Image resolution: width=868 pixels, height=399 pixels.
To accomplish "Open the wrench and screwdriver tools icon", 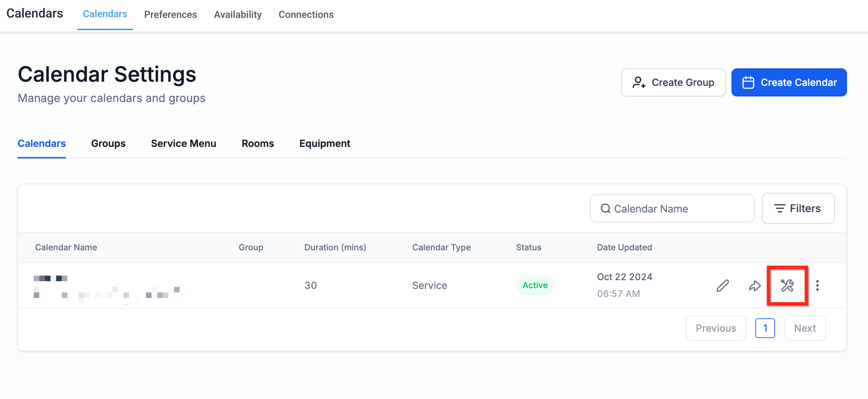I will [x=787, y=286].
